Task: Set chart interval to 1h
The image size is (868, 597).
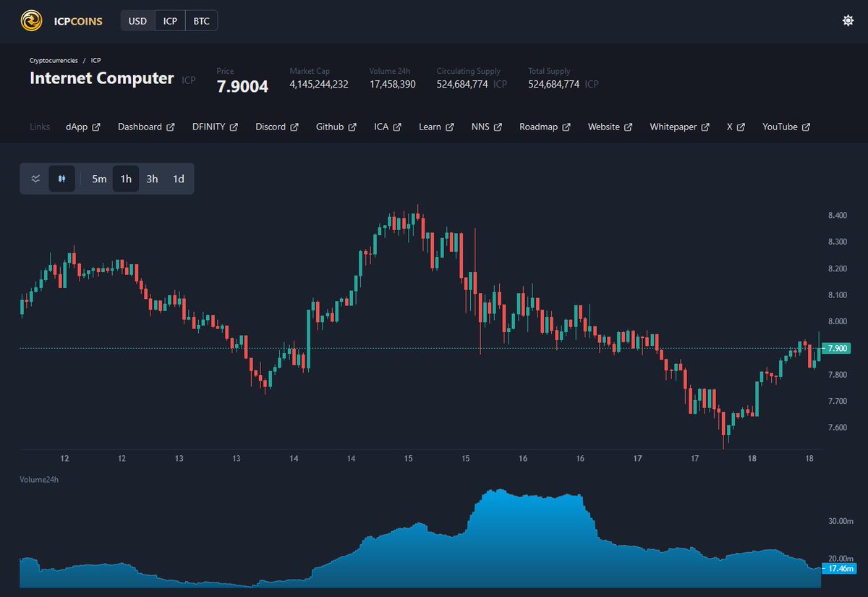Action: [x=126, y=179]
